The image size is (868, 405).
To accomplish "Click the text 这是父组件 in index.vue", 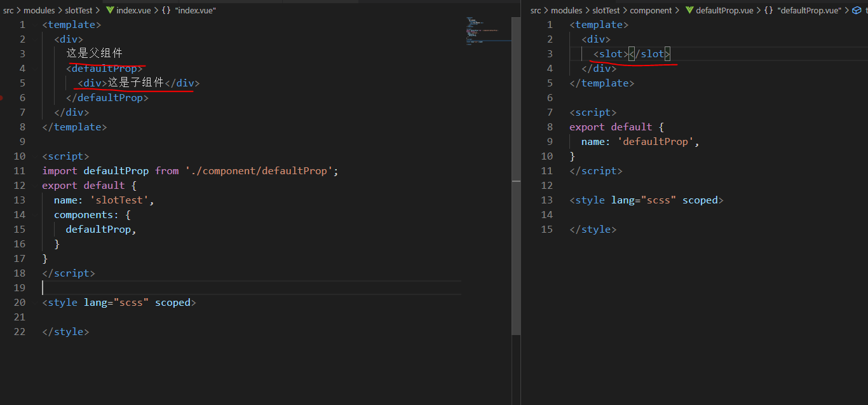I will [94, 53].
